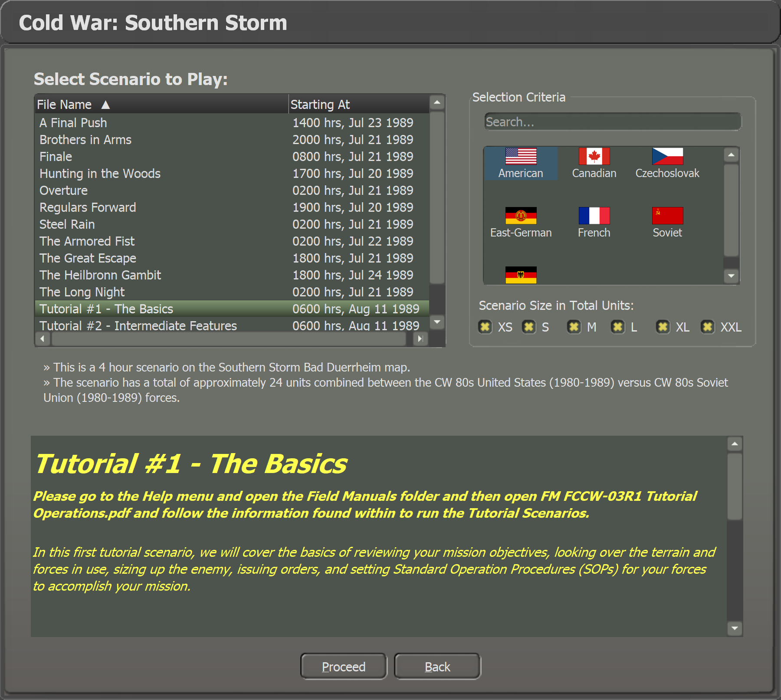Click start time 2000 hrs, Jul 21 1989
Image resolution: width=781 pixels, height=700 pixels.
point(353,140)
